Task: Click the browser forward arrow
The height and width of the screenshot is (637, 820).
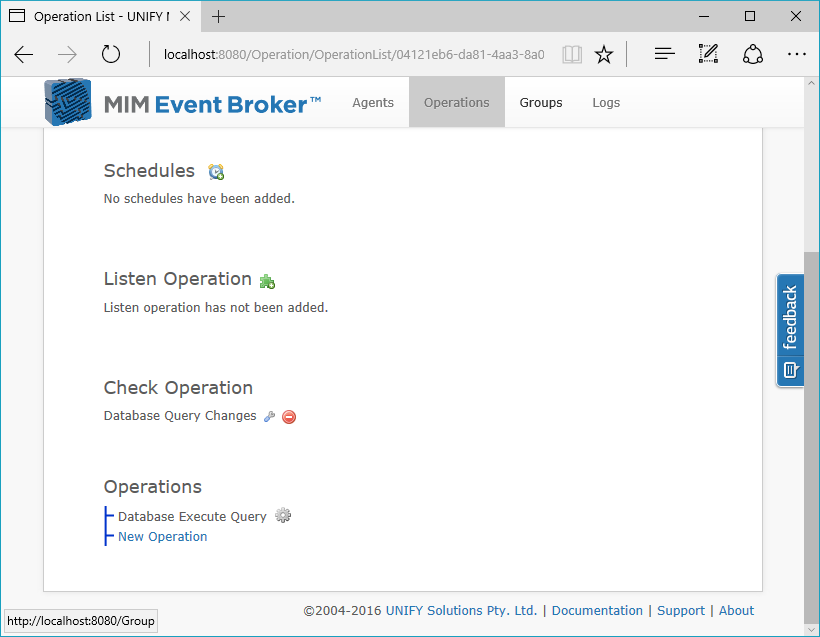Action: (x=67, y=54)
